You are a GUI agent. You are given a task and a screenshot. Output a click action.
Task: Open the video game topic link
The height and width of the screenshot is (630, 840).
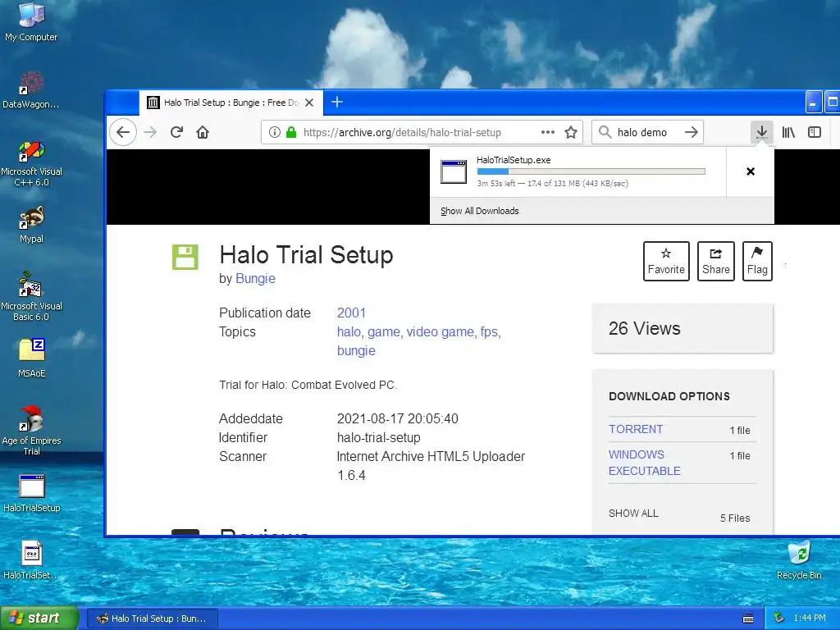pos(441,332)
